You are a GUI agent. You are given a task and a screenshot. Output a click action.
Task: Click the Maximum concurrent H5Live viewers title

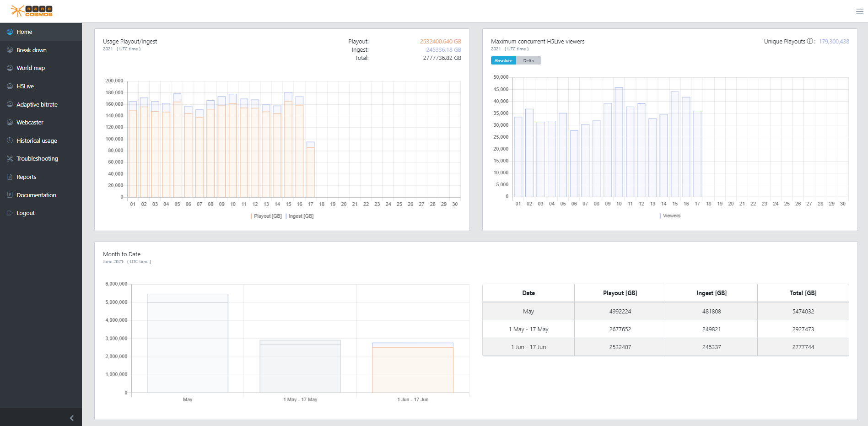click(x=538, y=41)
